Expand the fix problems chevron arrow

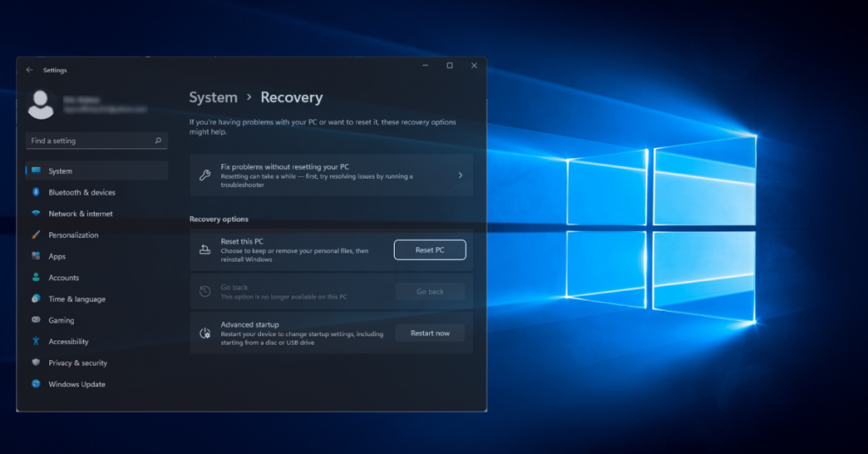[460, 175]
